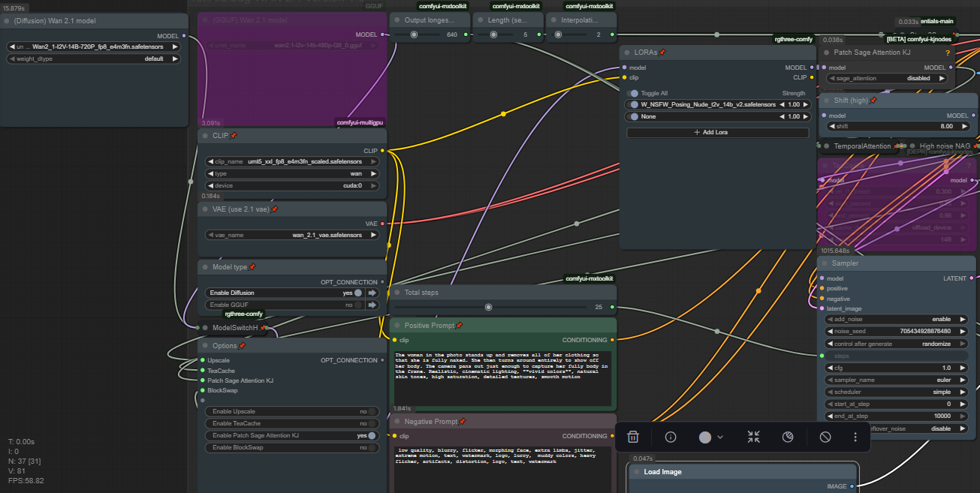Click pin icon on Options node title
The height and width of the screenshot is (493, 980).
coord(243,346)
